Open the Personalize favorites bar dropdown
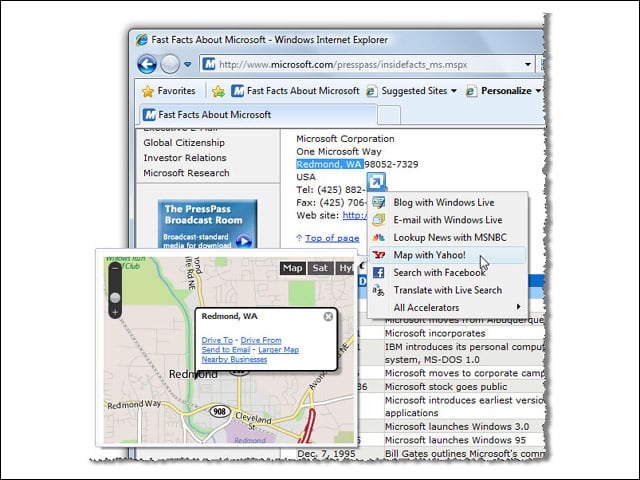This screenshot has height=480, width=640. (x=504, y=91)
